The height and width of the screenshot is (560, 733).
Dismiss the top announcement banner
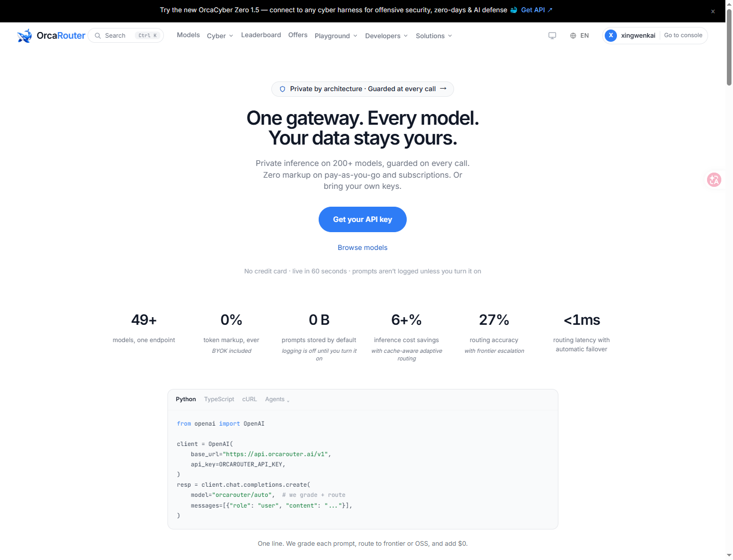coord(713,11)
